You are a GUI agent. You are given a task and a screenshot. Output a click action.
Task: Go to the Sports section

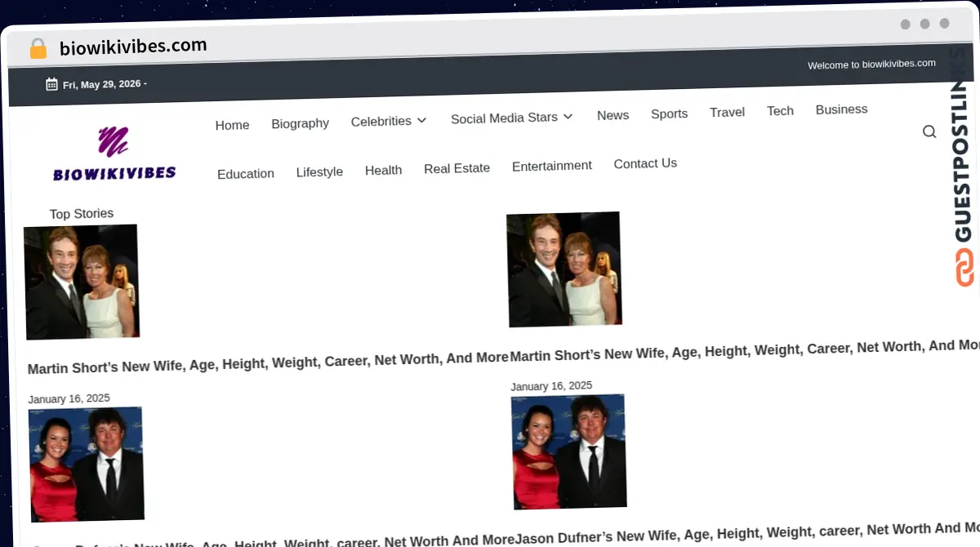(x=669, y=113)
